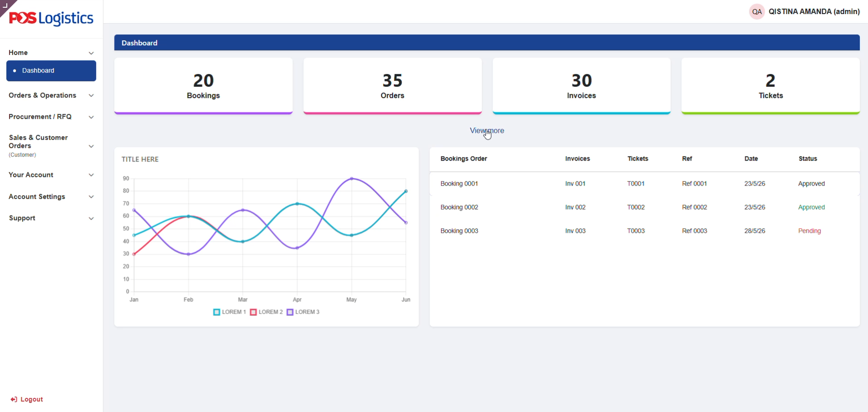Open the 2 Tickets card
The width and height of the screenshot is (868, 412).
(x=771, y=86)
